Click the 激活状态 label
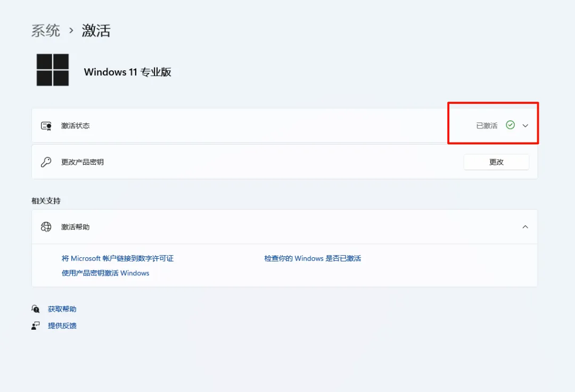 (x=75, y=126)
